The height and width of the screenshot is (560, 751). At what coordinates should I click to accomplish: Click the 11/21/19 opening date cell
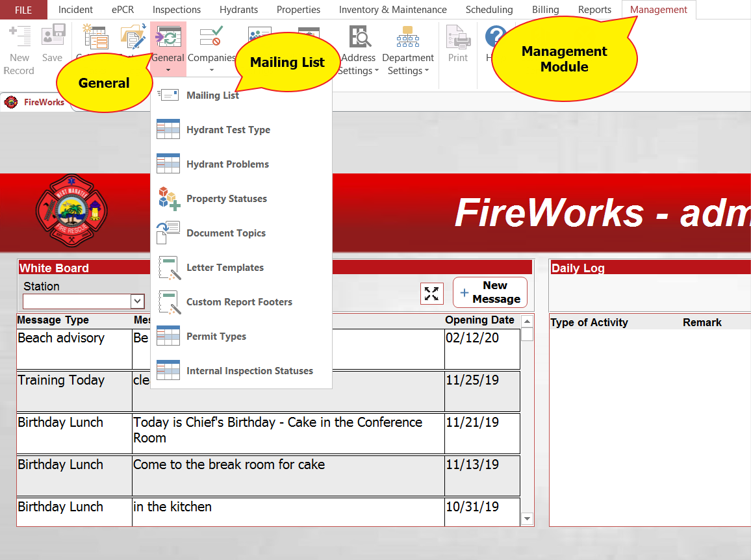pyautogui.click(x=482, y=433)
